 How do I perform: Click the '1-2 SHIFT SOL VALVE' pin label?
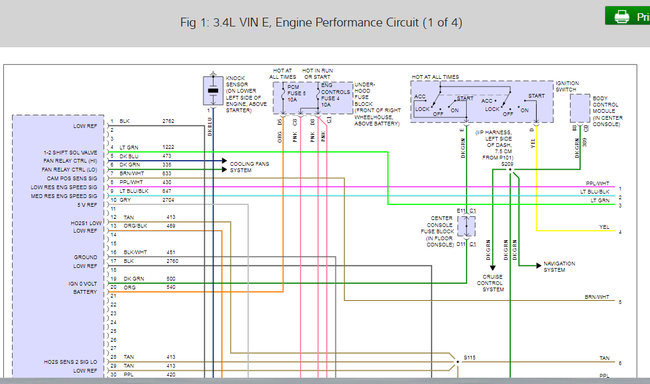point(70,153)
